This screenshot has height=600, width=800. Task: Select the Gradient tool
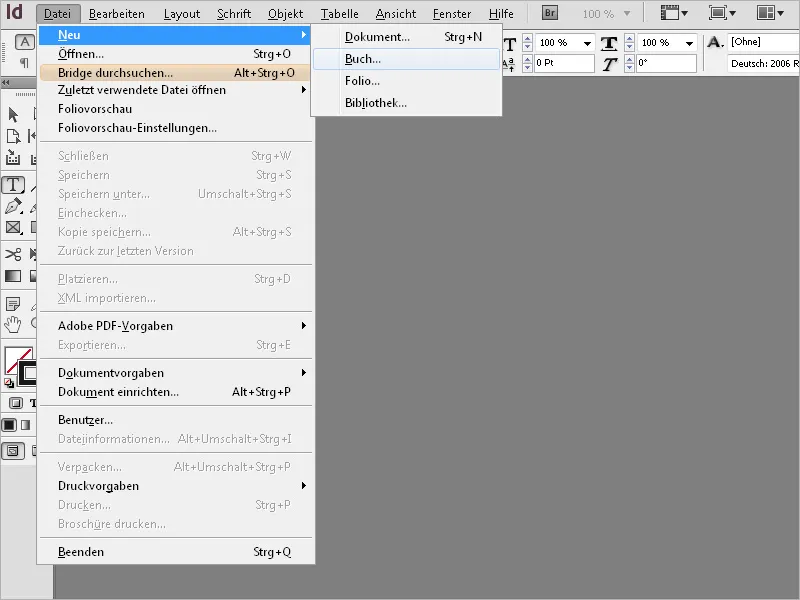[11, 276]
